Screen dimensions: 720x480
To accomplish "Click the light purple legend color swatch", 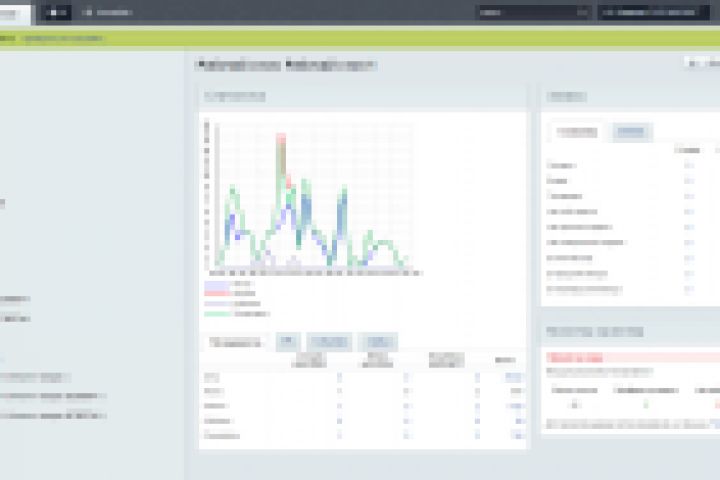I will (x=217, y=304).
